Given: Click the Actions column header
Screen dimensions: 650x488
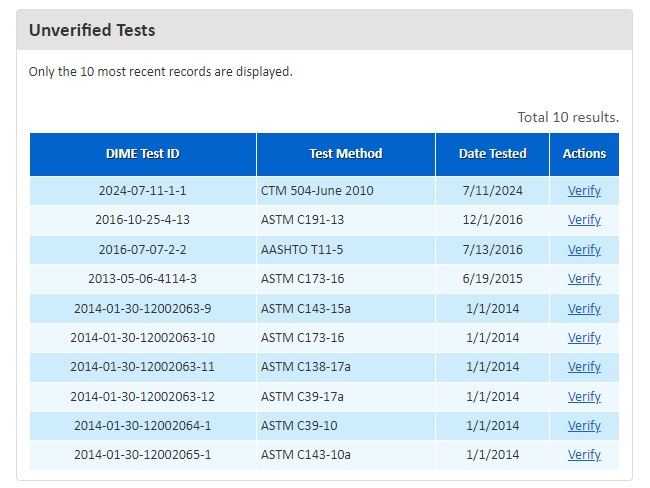Looking at the screenshot, I should (584, 154).
